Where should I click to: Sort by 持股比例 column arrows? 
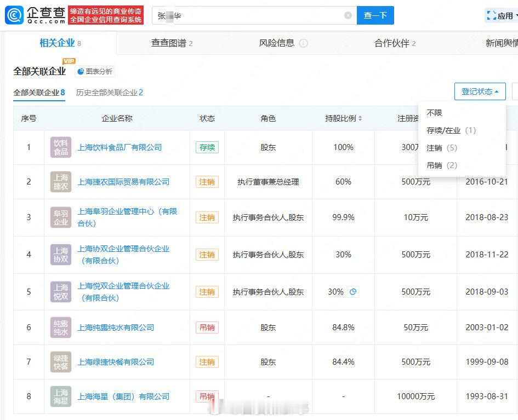click(x=360, y=119)
